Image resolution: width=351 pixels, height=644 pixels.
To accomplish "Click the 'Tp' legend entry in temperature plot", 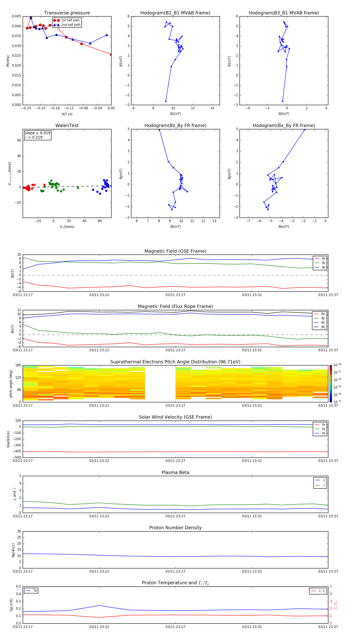I will click(x=31, y=591).
